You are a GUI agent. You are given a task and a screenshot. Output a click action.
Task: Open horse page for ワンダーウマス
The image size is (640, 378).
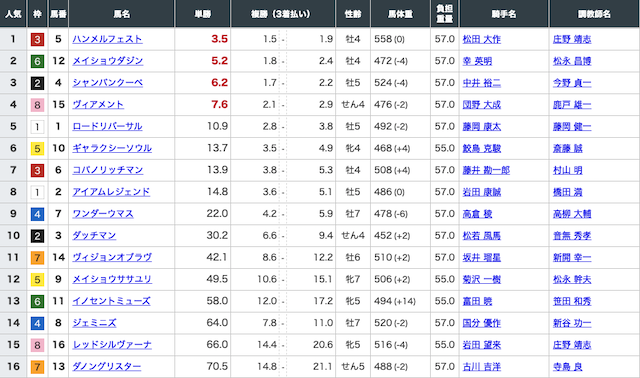[103, 213]
